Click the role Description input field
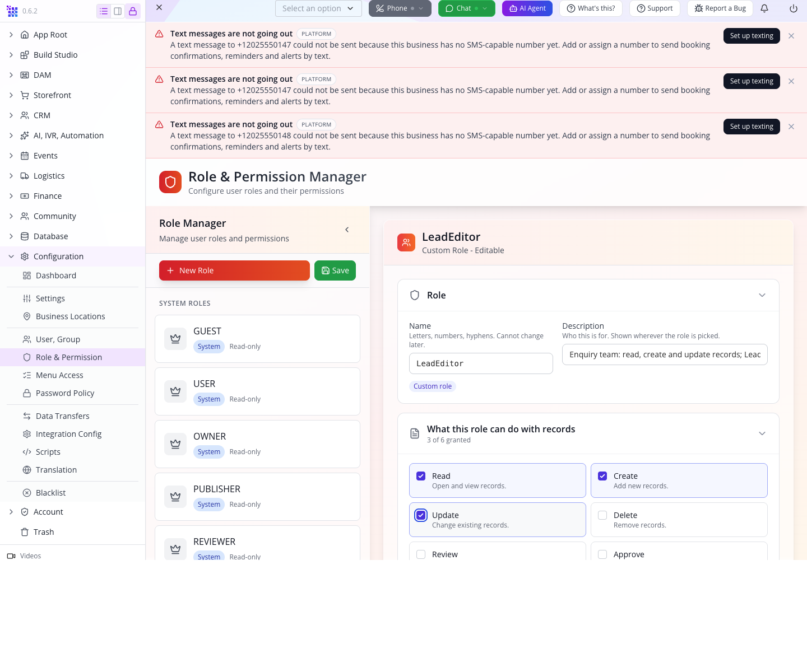 [x=665, y=354]
